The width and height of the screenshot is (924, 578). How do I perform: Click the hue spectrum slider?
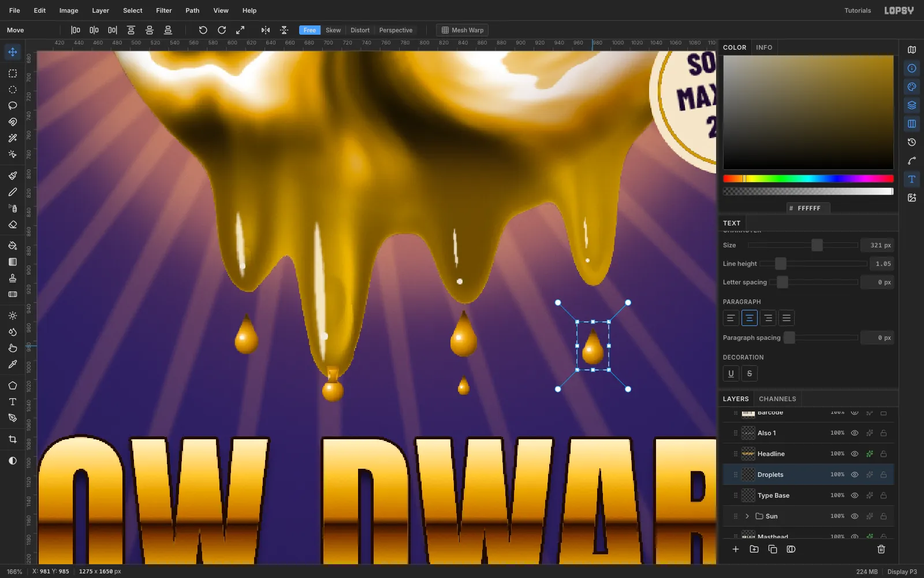click(x=808, y=179)
